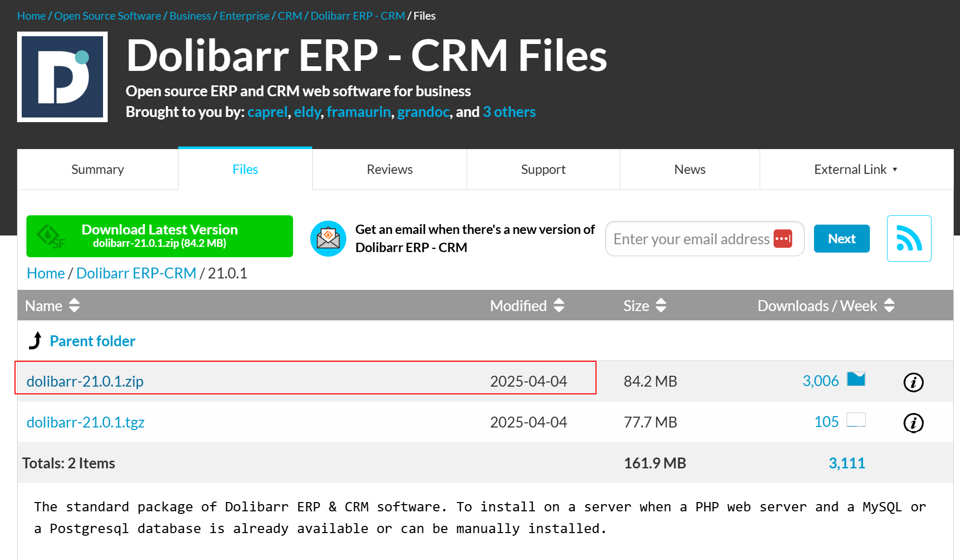Expand the External Link dropdown
This screenshot has width=960, height=560.
(856, 169)
